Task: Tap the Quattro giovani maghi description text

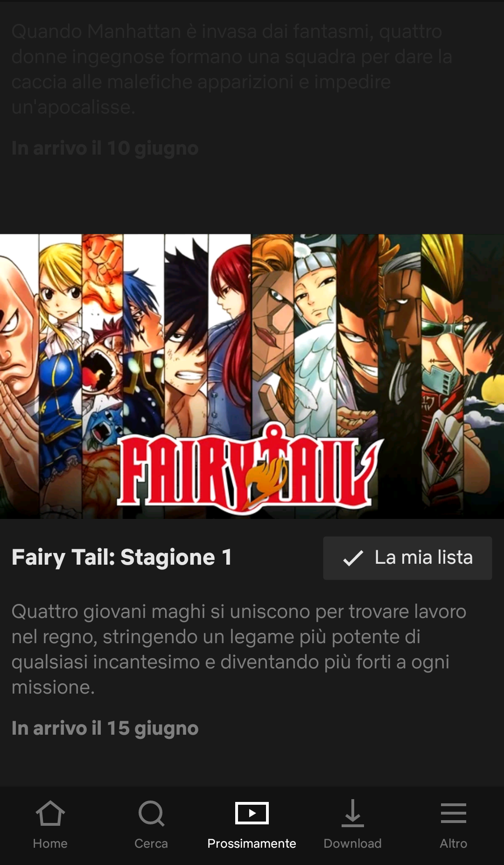Action: 239,649
